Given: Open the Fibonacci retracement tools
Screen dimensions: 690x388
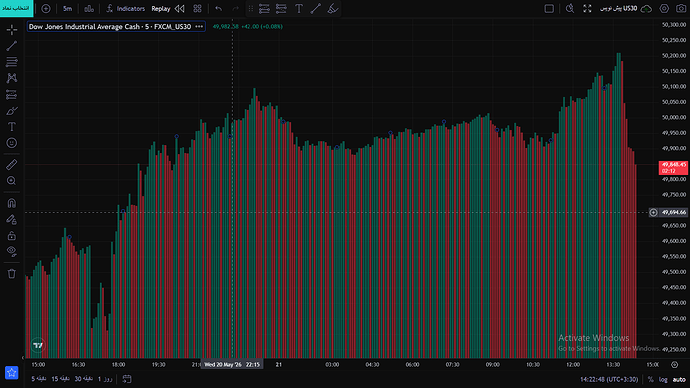Looking at the screenshot, I should 12,62.
